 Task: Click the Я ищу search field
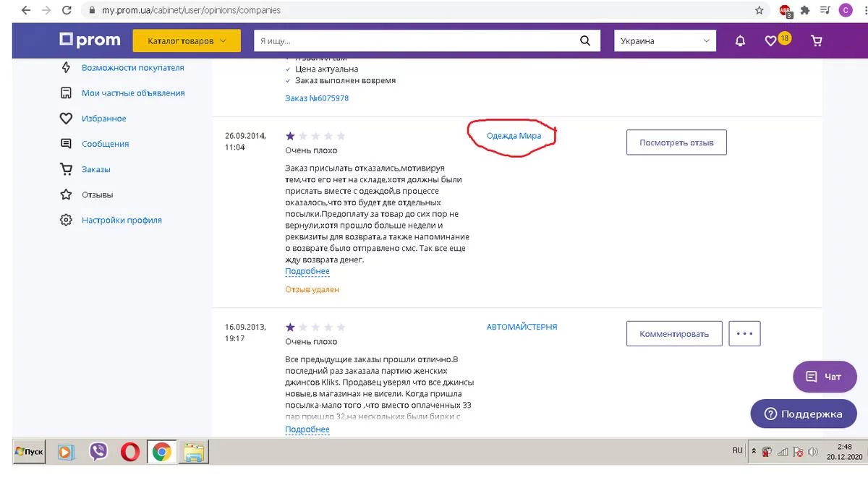(416, 41)
